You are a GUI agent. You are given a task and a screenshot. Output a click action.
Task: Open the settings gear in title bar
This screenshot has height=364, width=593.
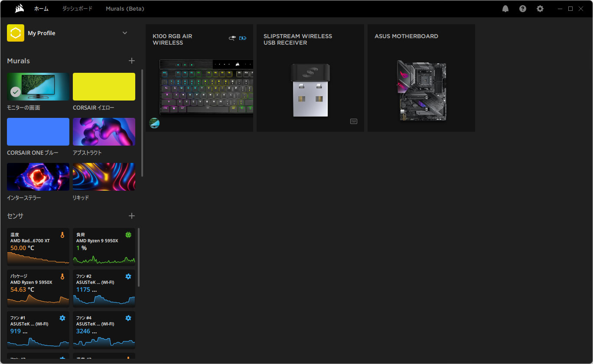(540, 9)
